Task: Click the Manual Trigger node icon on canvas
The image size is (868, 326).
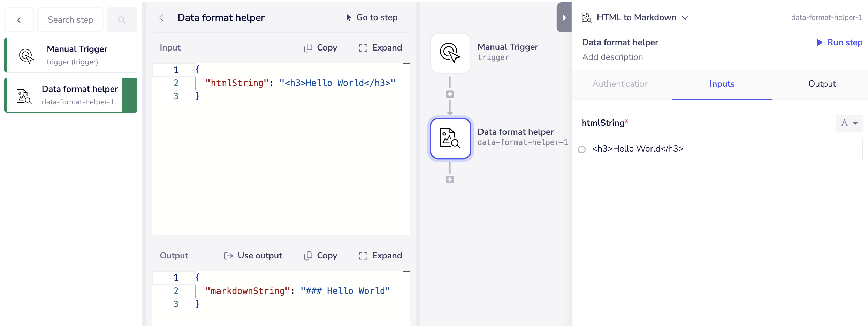Action: (450, 53)
